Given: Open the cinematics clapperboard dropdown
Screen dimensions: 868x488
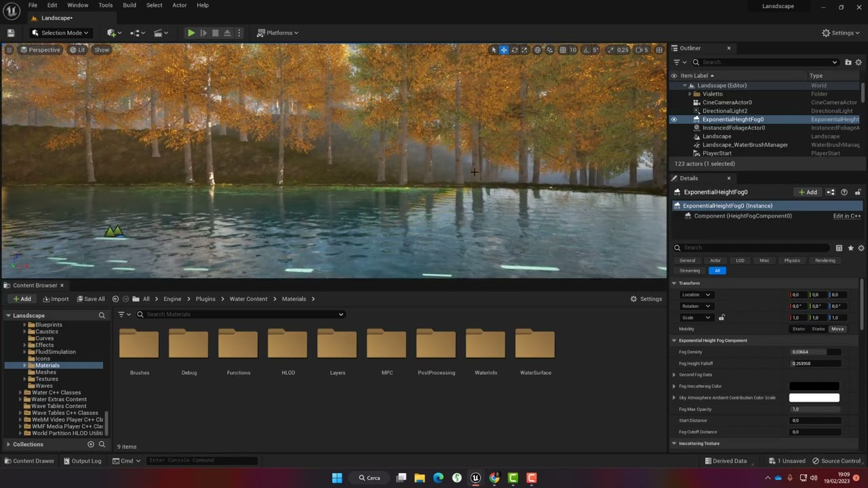Looking at the screenshot, I should coord(161,33).
